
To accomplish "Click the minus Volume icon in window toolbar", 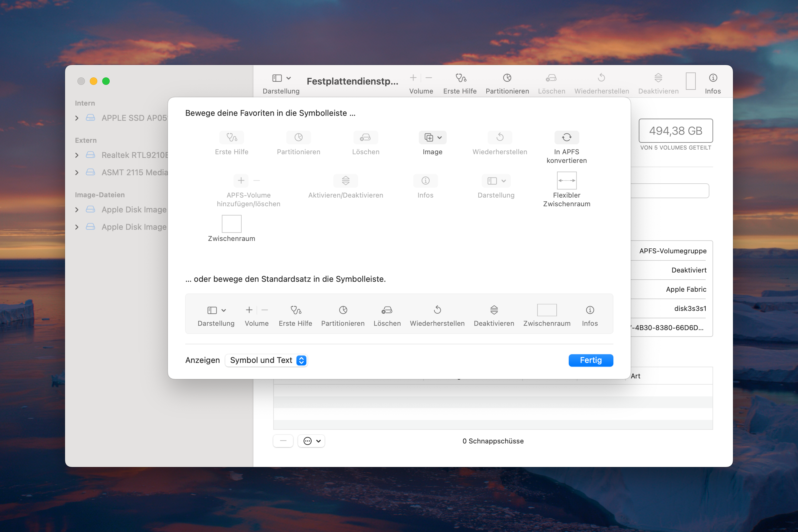I will click(x=429, y=78).
